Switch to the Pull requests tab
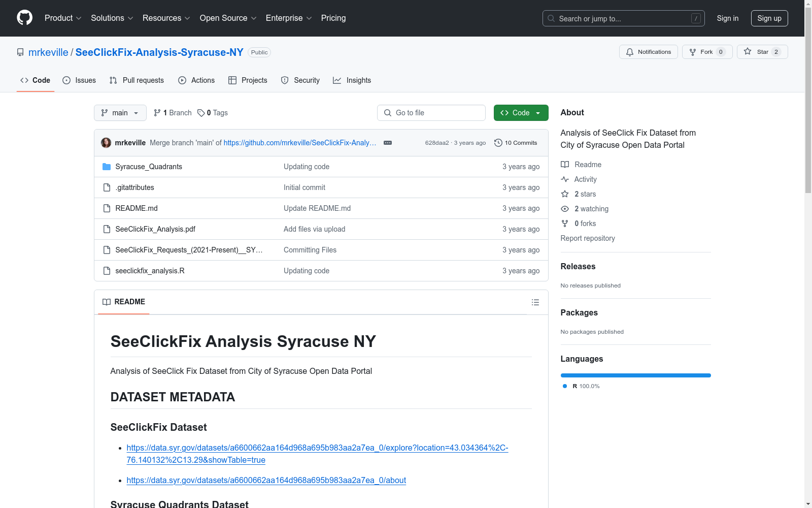Image resolution: width=812 pixels, height=508 pixels. click(x=137, y=80)
